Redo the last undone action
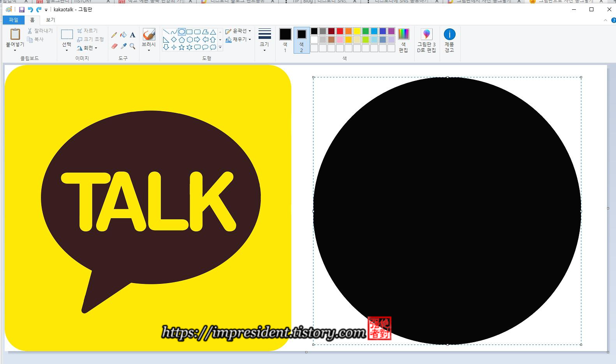The height and width of the screenshot is (364, 616). (39, 10)
